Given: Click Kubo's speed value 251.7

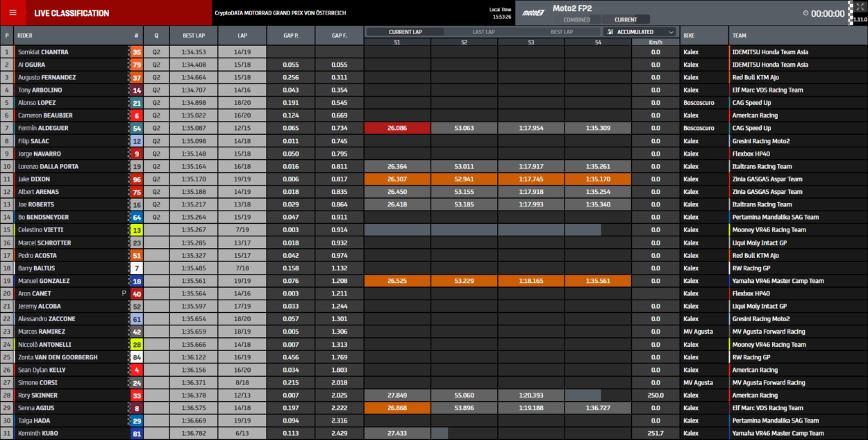Looking at the screenshot, I should [x=656, y=434].
